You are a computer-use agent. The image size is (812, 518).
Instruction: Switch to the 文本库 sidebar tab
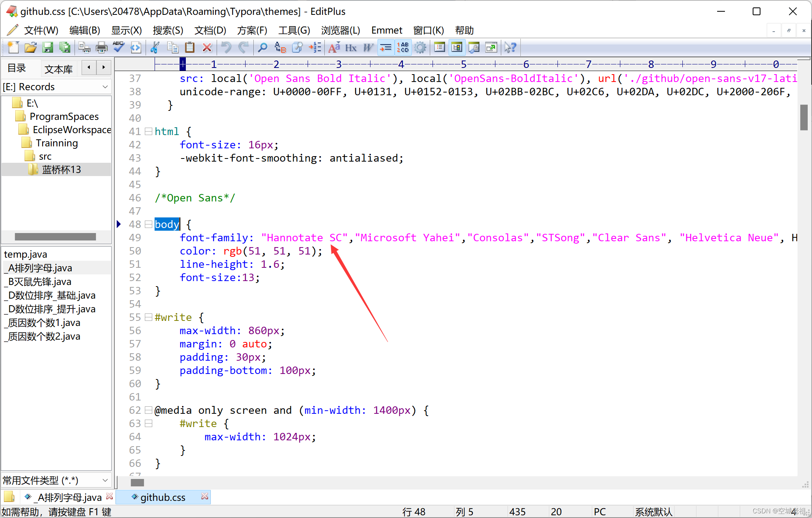coord(59,69)
